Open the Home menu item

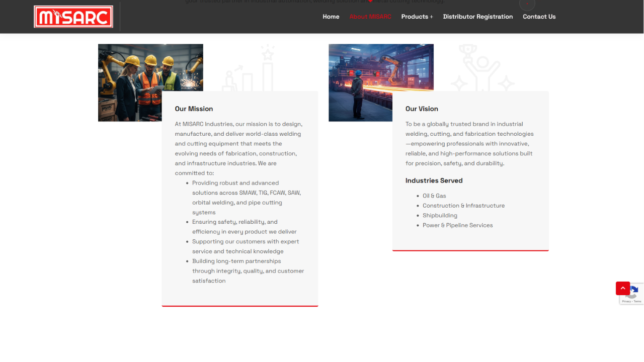(331, 17)
